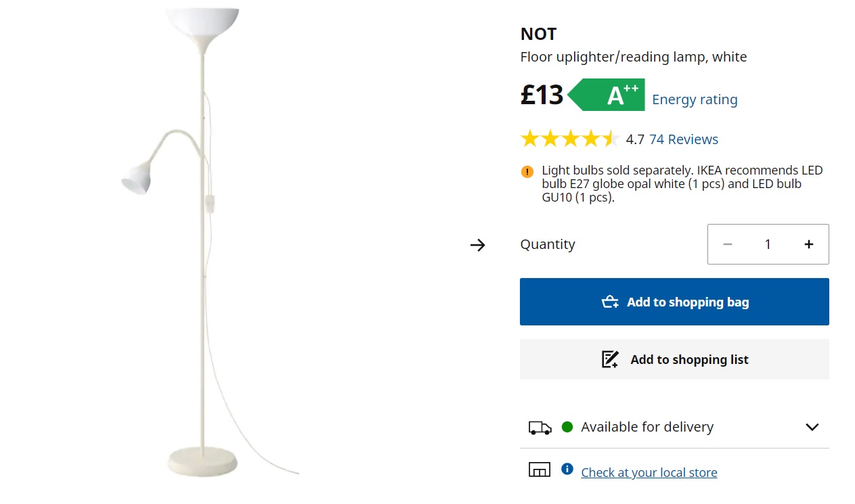This screenshot has height=504, width=855.
Task: Click the yellow star rating
Action: click(570, 139)
